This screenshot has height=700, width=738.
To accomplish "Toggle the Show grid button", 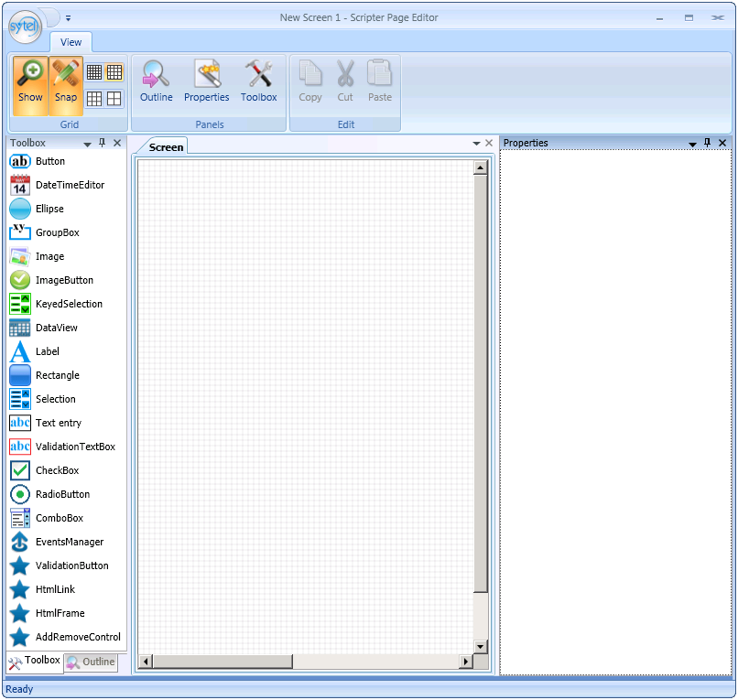I will point(30,86).
